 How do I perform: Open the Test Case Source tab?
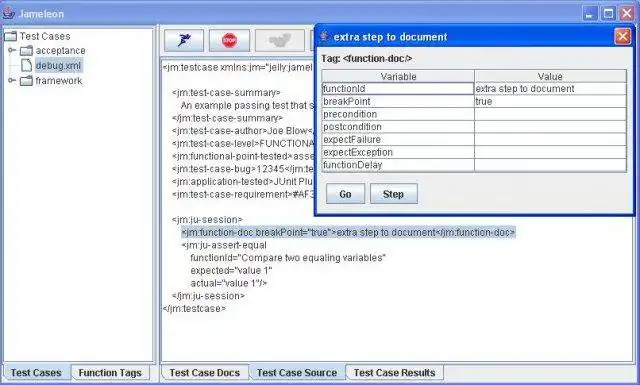(297, 372)
